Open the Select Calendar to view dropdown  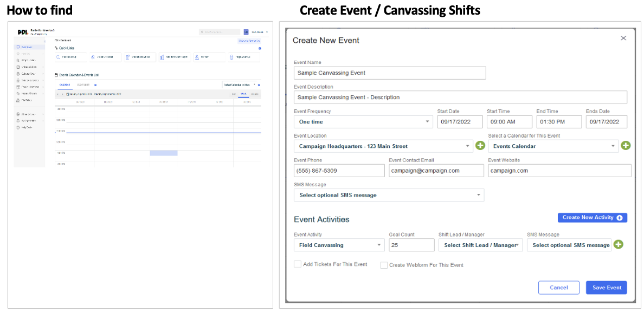pyautogui.click(x=239, y=84)
